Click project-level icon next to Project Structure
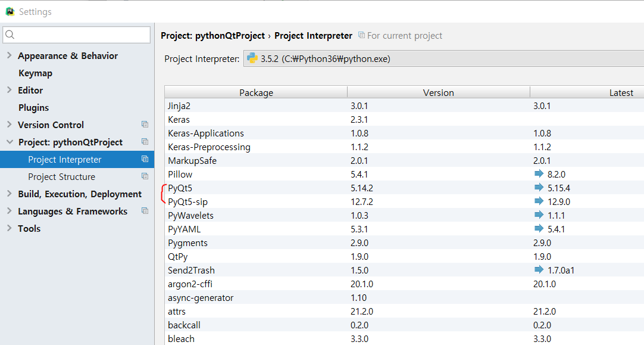 [x=145, y=176]
